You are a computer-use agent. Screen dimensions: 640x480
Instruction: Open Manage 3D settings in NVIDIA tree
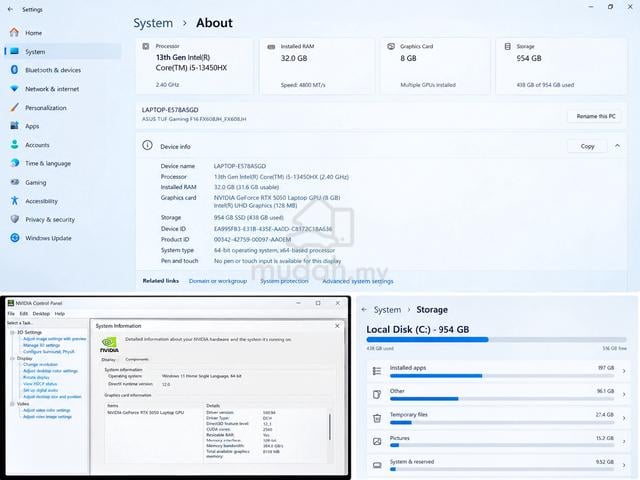[42, 345]
